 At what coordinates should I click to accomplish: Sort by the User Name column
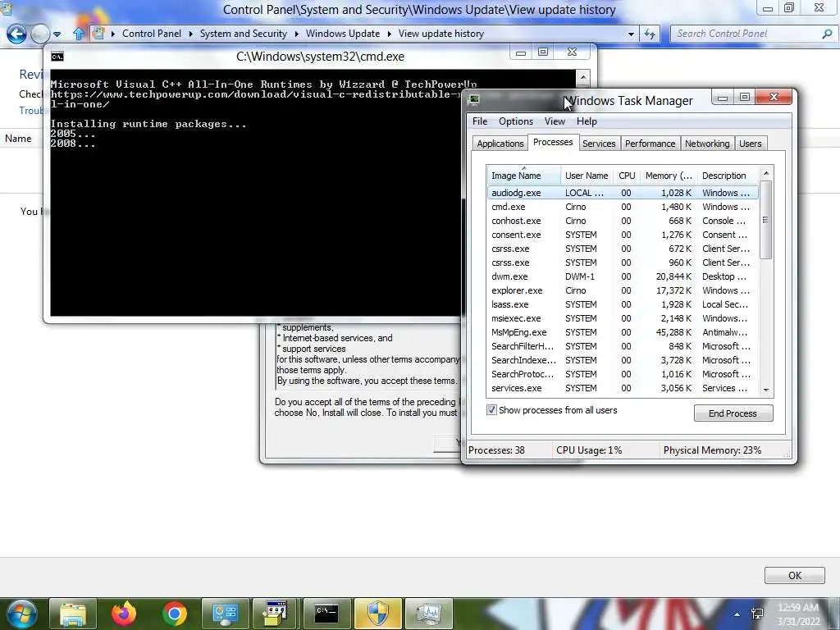click(587, 176)
